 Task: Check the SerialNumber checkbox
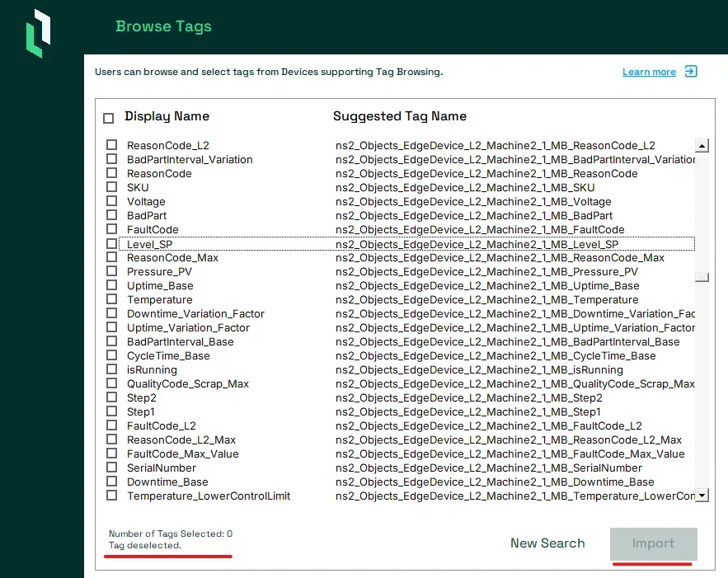(111, 468)
